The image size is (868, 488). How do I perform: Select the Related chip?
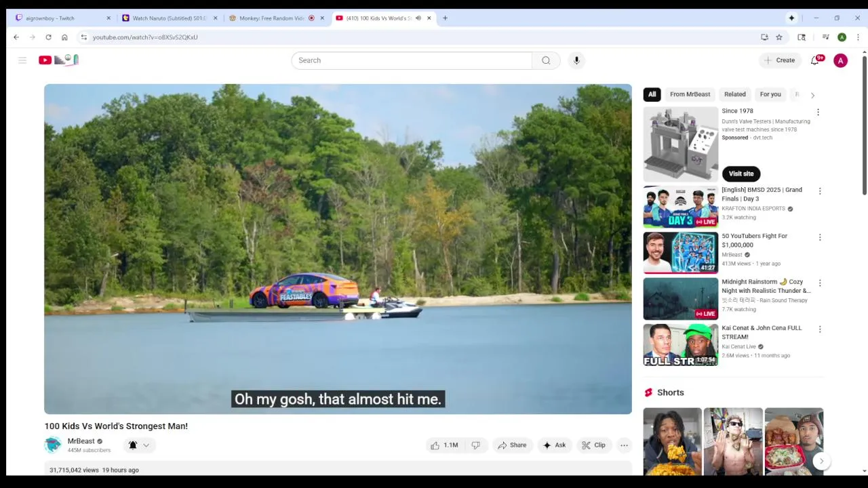(x=735, y=94)
